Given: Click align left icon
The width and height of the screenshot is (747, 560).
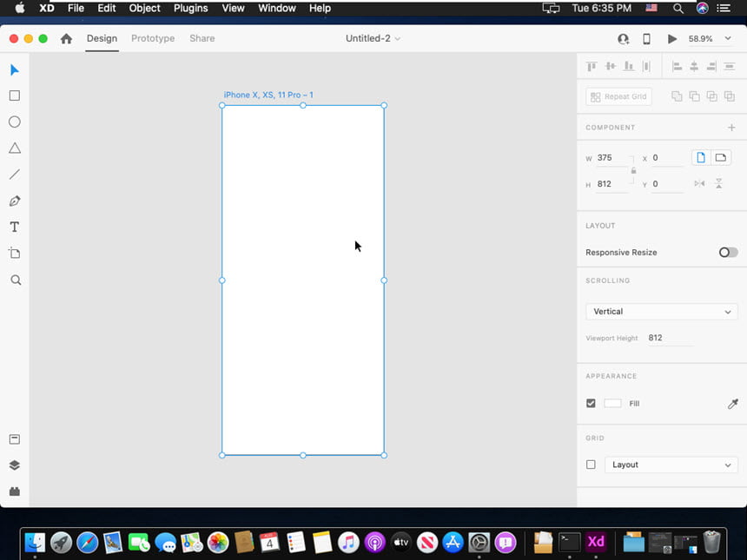Looking at the screenshot, I should (x=677, y=66).
